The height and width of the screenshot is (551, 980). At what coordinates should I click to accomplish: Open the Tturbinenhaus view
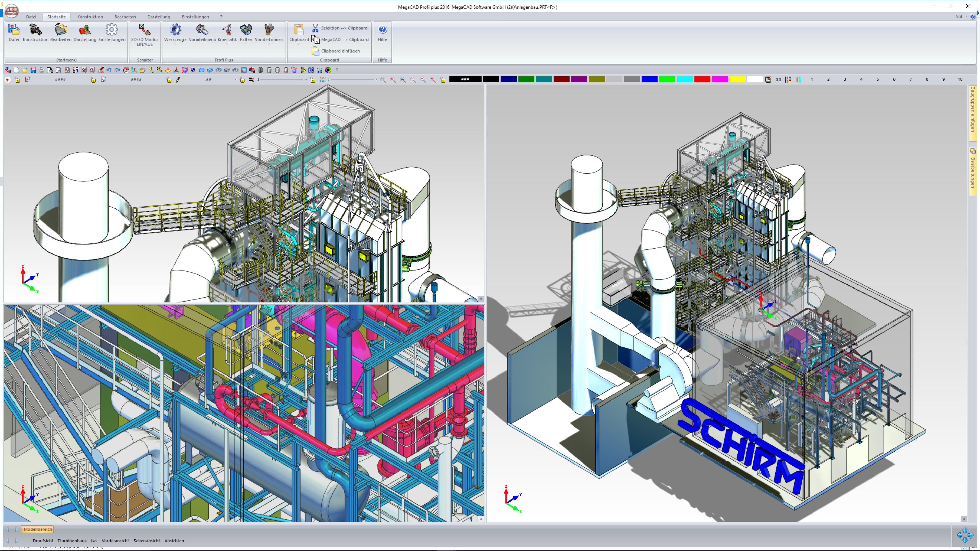click(x=72, y=540)
